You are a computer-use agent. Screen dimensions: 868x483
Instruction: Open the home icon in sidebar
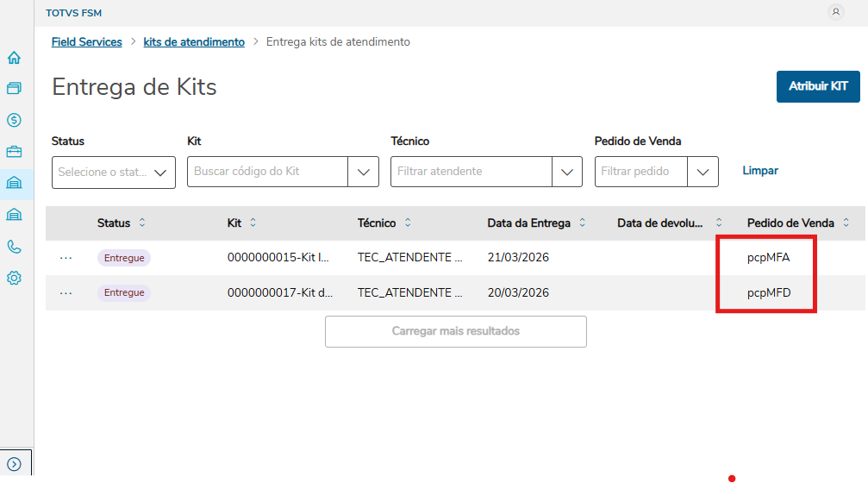(14, 59)
